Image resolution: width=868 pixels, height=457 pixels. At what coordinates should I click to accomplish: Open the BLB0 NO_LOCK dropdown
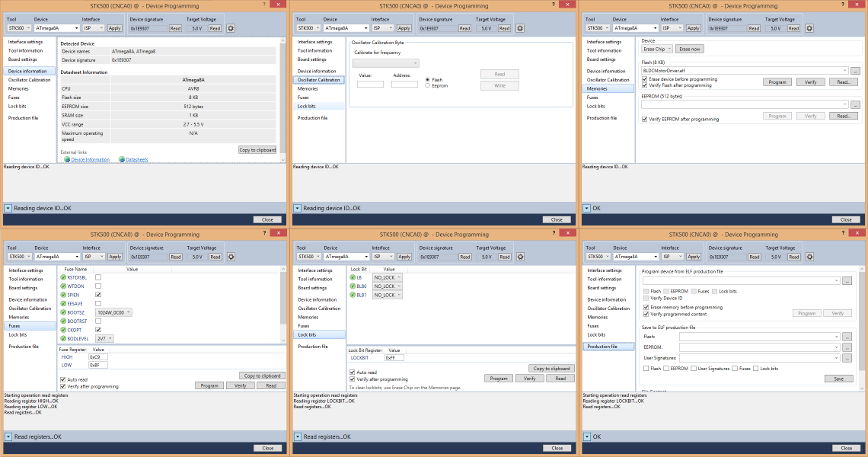coord(387,286)
